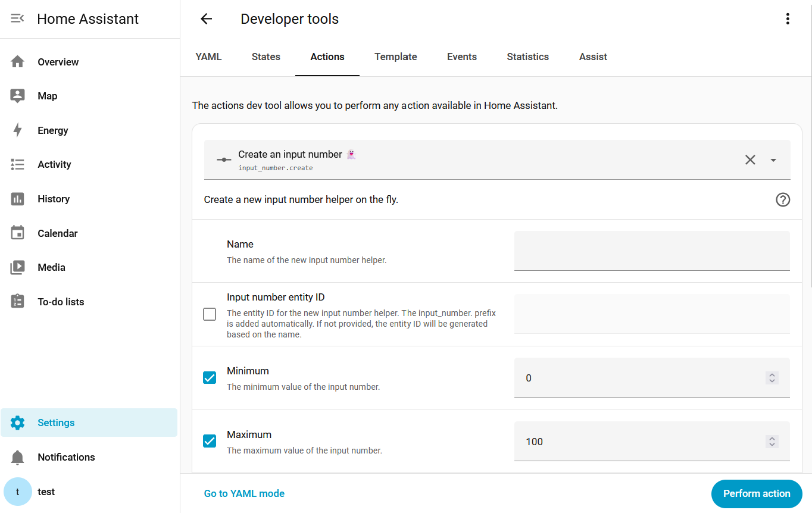This screenshot has width=812, height=513.
Task: Open the Assist tab
Action: (x=593, y=57)
